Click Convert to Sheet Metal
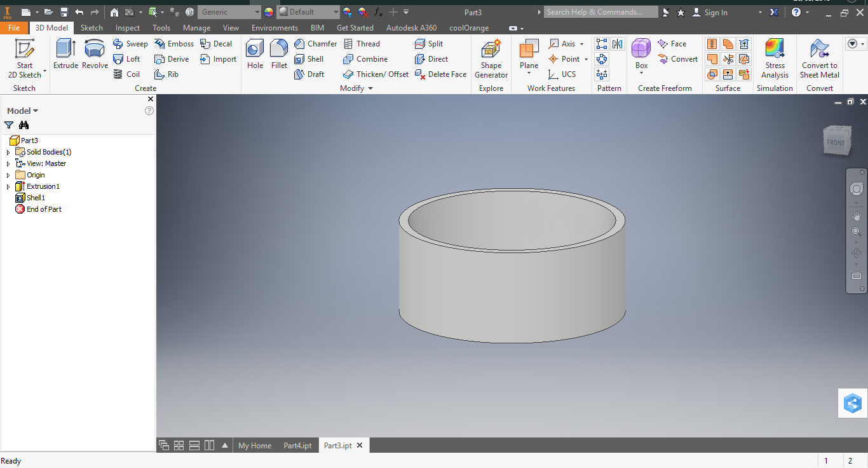 pos(819,59)
